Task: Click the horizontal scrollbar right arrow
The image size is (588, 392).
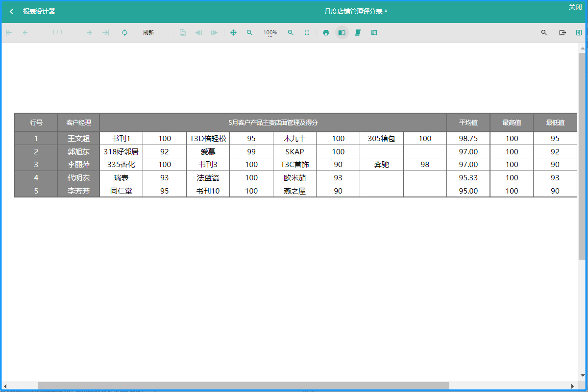Action: [x=572, y=386]
